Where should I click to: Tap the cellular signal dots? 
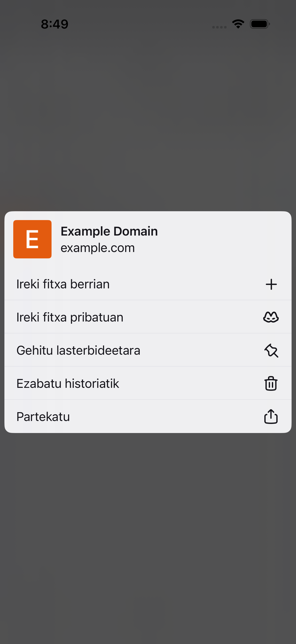pyautogui.click(x=219, y=27)
